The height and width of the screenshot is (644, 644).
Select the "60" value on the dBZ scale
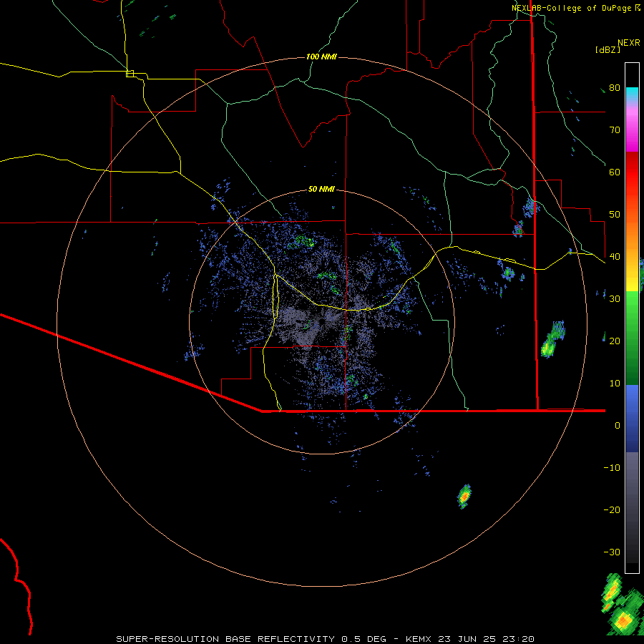[615, 172]
